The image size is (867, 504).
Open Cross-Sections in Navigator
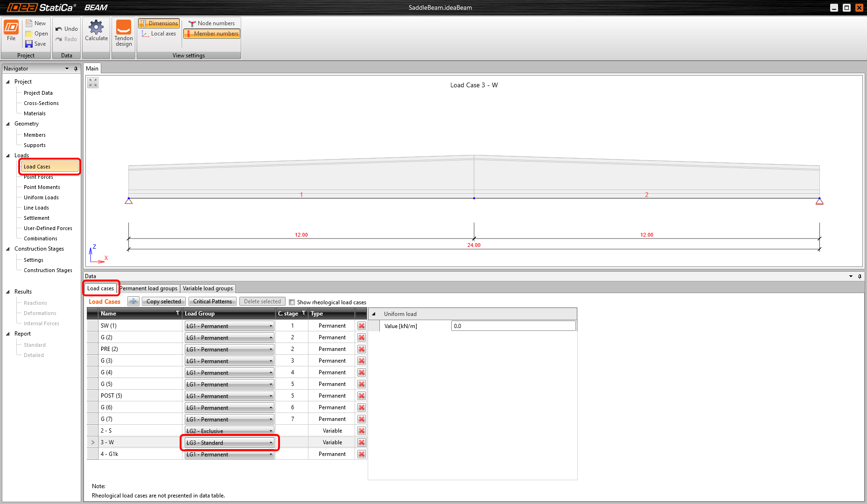(41, 103)
